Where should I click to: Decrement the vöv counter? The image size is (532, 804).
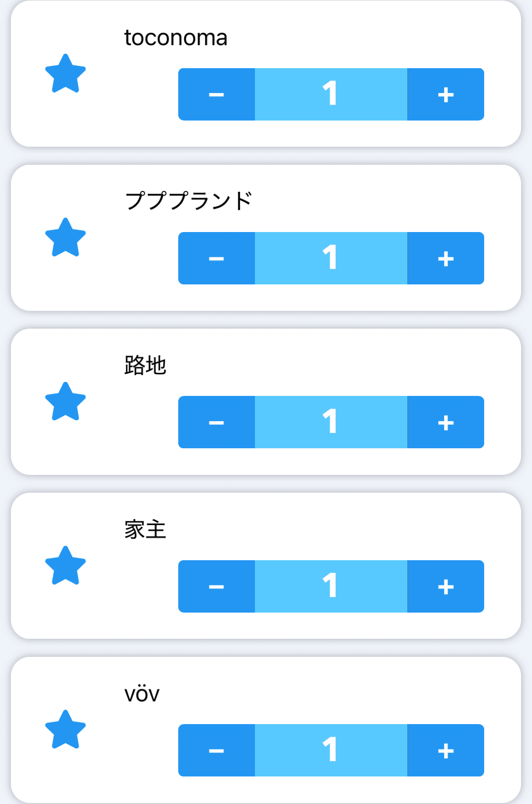point(217,750)
